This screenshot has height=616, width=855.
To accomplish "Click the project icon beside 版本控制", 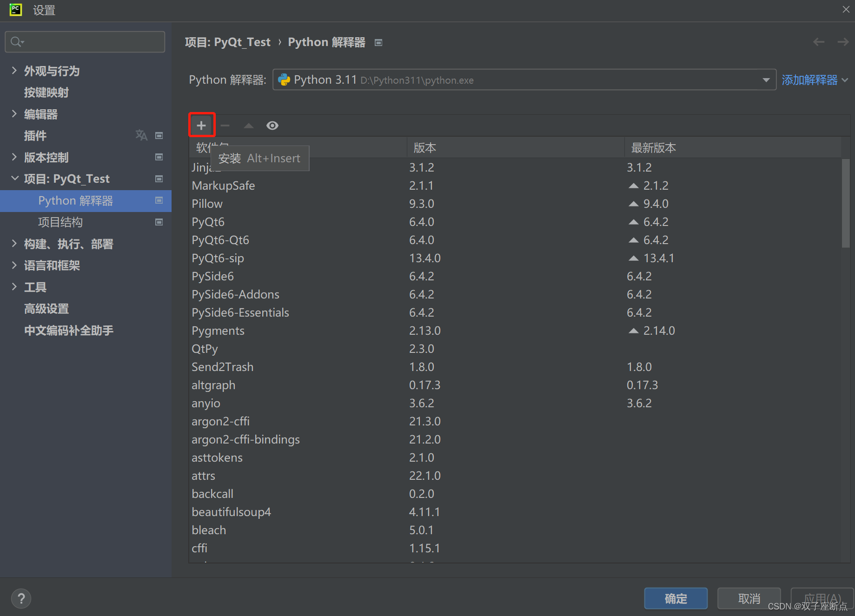I will point(159,157).
